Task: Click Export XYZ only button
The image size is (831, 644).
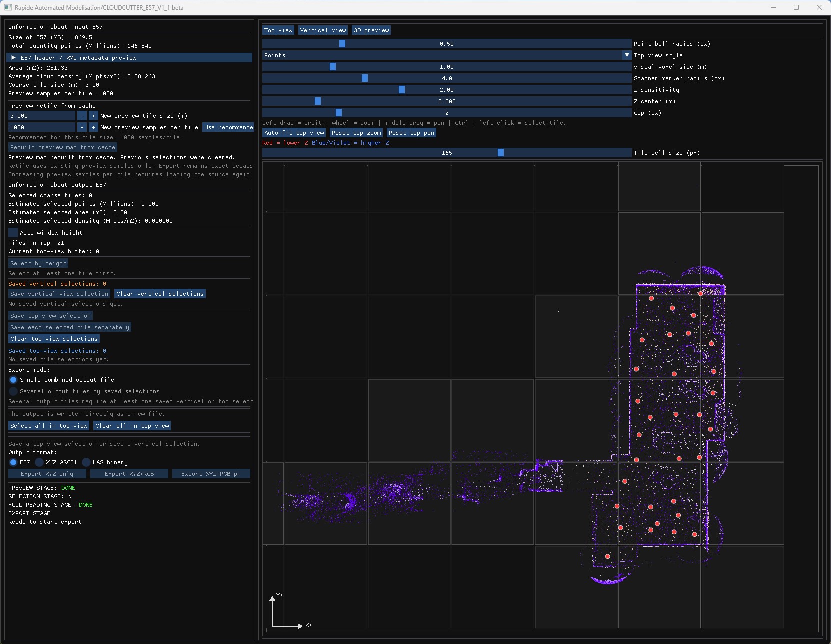Action: [47, 474]
